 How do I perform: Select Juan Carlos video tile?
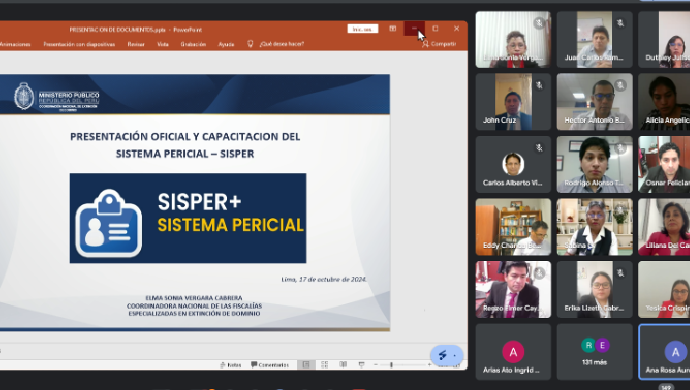pyautogui.click(x=595, y=40)
